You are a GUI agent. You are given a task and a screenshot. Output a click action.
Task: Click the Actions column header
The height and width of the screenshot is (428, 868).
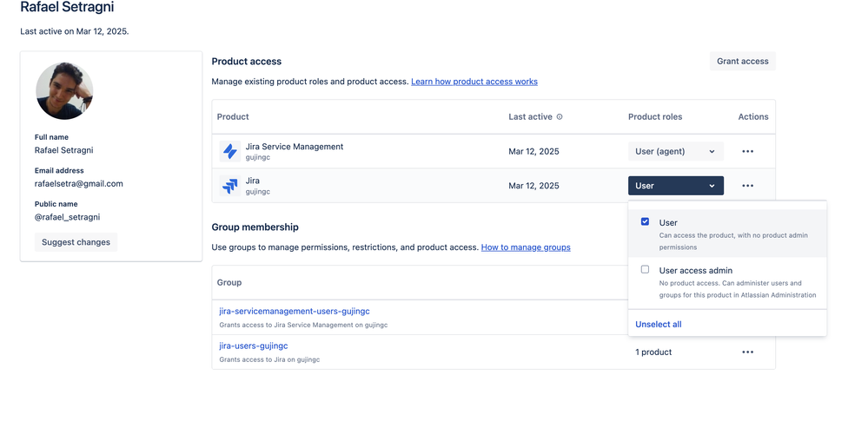pos(753,116)
